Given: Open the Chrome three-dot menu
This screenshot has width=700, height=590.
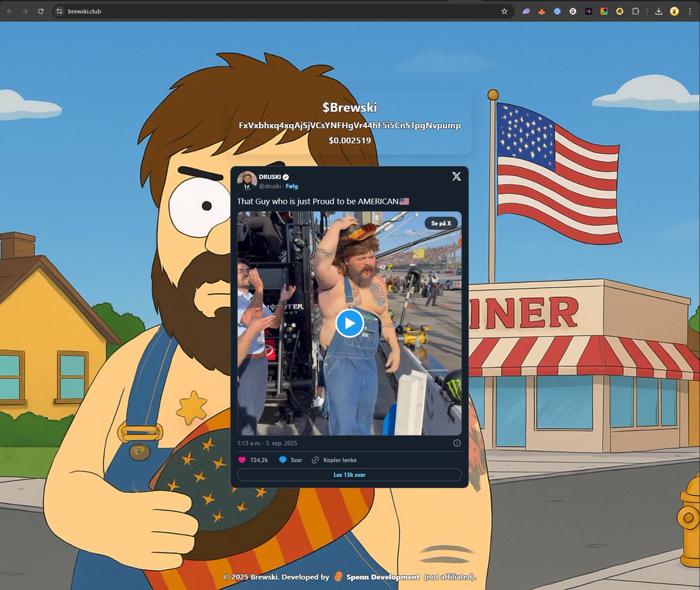Looking at the screenshot, I should point(690,11).
